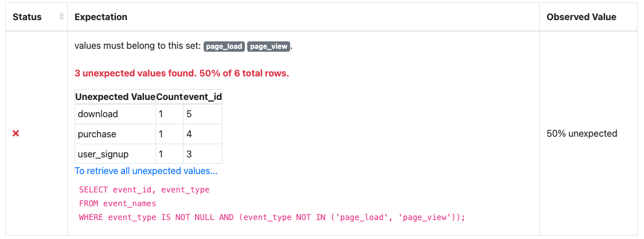Click count cell in purchase row
644x239 pixels.
click(x=169, y=134)
